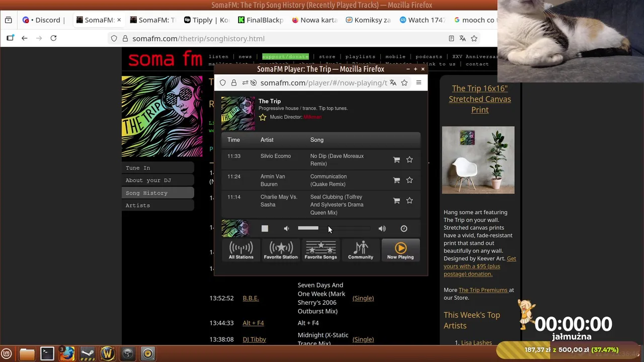Click the canvas print product image
This screenshot has width=644, height=362.
(x=478, y=160)
